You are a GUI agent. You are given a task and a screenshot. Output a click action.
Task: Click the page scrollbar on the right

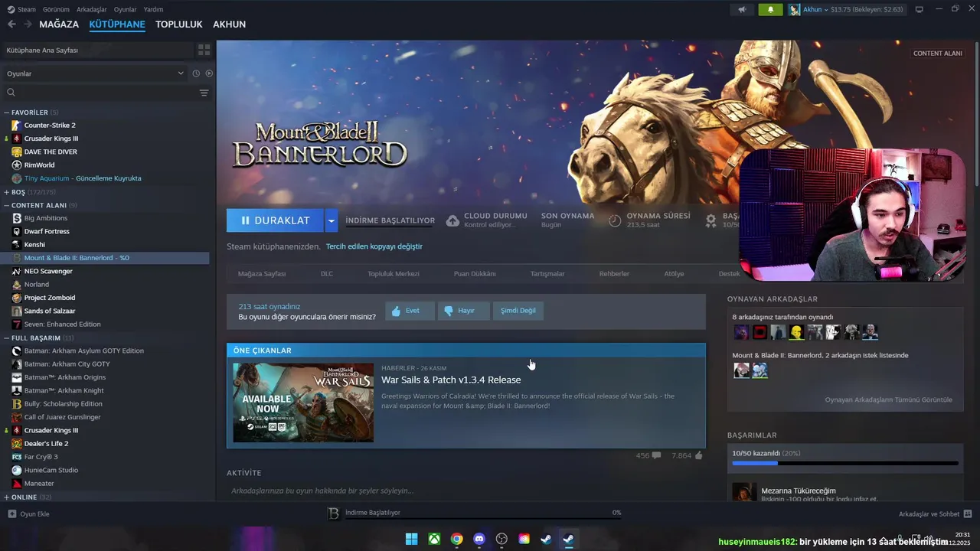coord(976,113)
